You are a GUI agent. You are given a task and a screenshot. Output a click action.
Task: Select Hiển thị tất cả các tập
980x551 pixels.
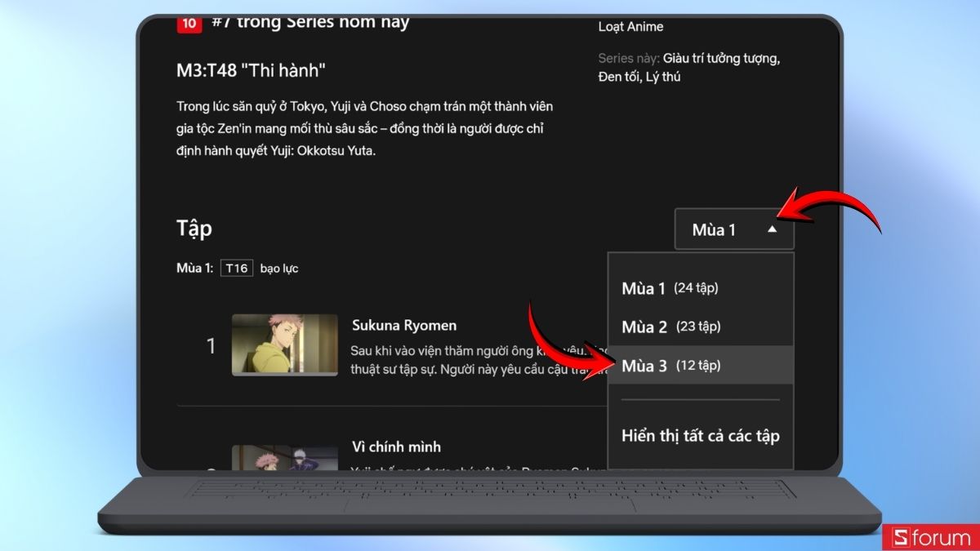701,435
